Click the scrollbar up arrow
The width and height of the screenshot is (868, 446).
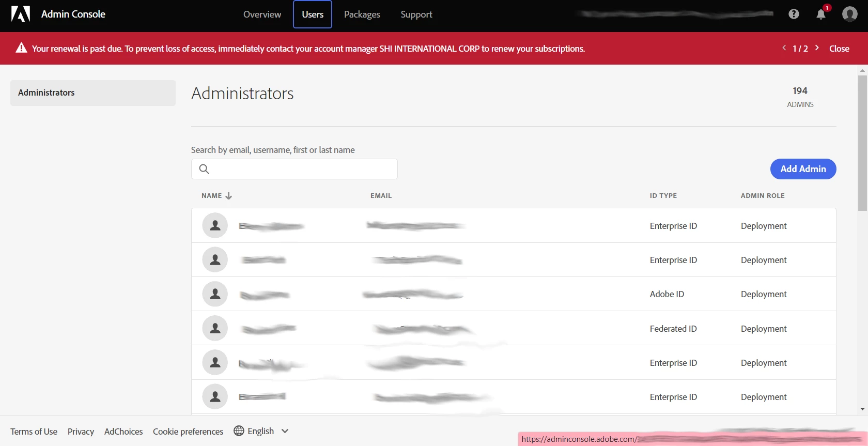[862, 70]
